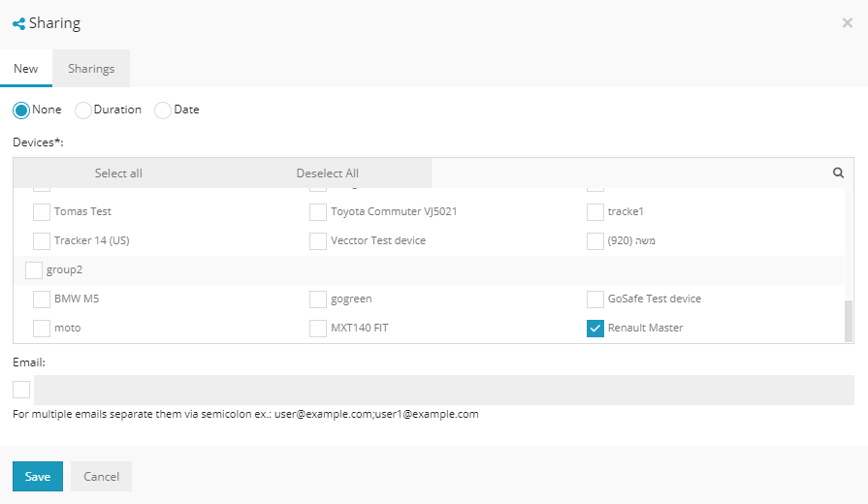Choose the Duration radio option

[83, 110]
